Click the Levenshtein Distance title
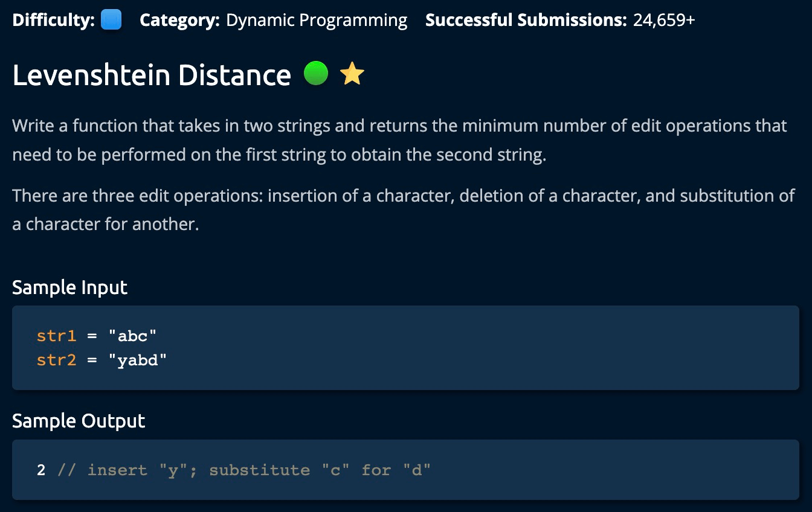The image size is (812, 512). (152, 75)
